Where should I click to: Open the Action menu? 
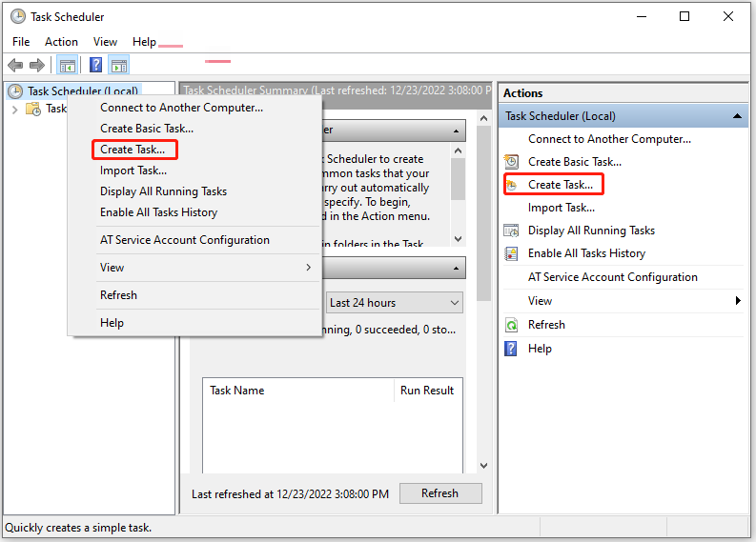(x=61, y=42)
